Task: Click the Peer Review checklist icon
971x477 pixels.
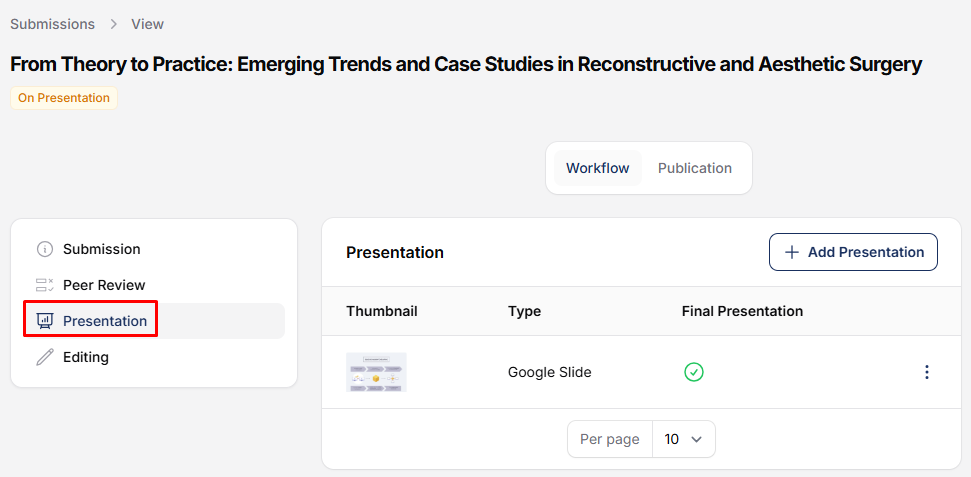Action: [44, 285]
